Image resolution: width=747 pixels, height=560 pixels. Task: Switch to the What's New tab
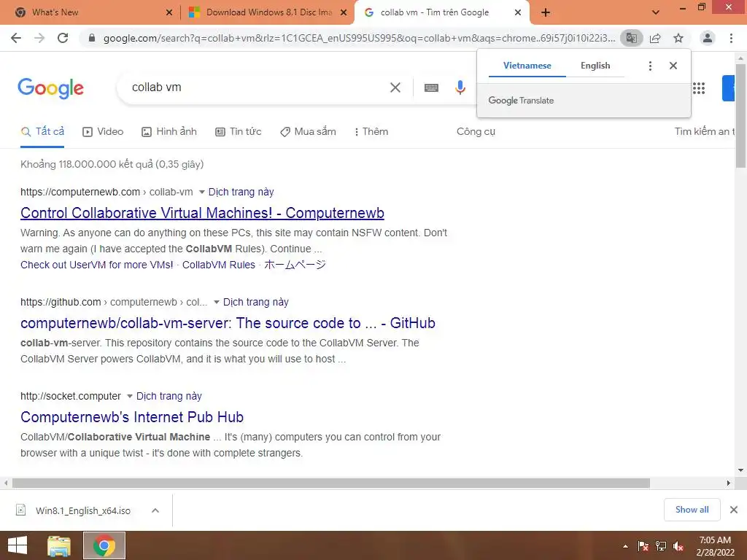coord(90,12)
